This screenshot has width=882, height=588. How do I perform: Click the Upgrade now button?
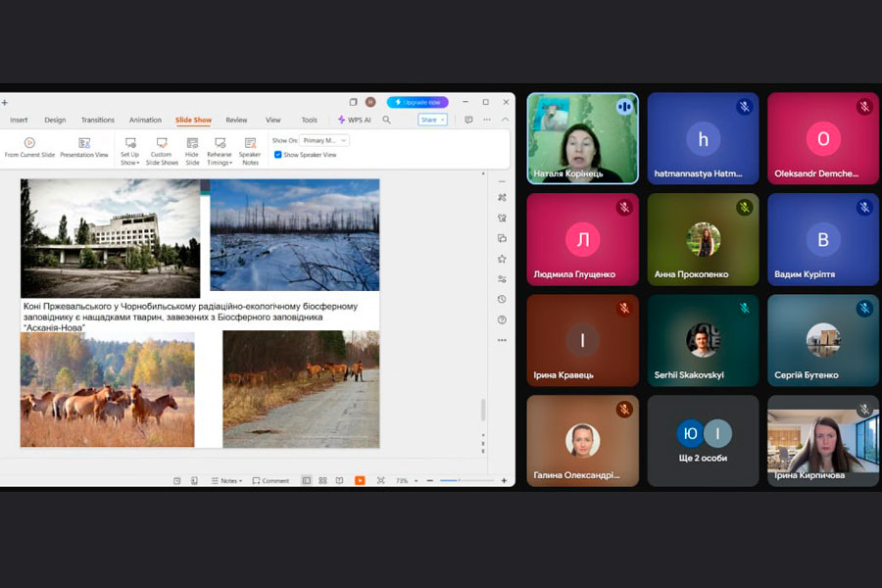point(417,102)
